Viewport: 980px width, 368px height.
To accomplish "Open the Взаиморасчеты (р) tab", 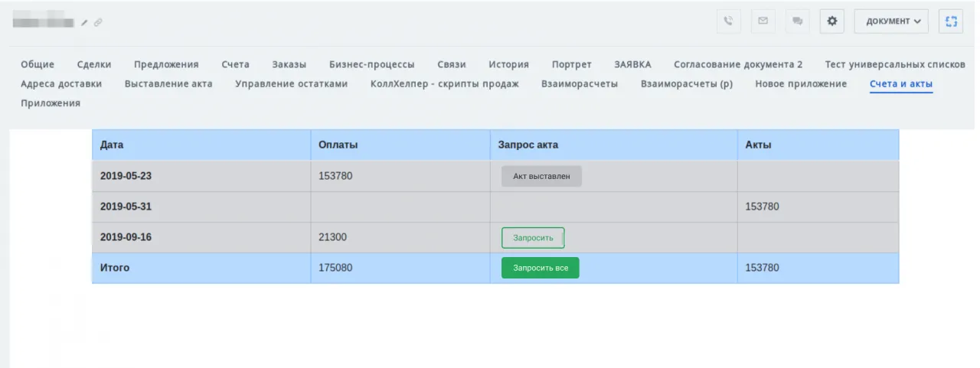I will pyautogui.click(x=686, y=83).
